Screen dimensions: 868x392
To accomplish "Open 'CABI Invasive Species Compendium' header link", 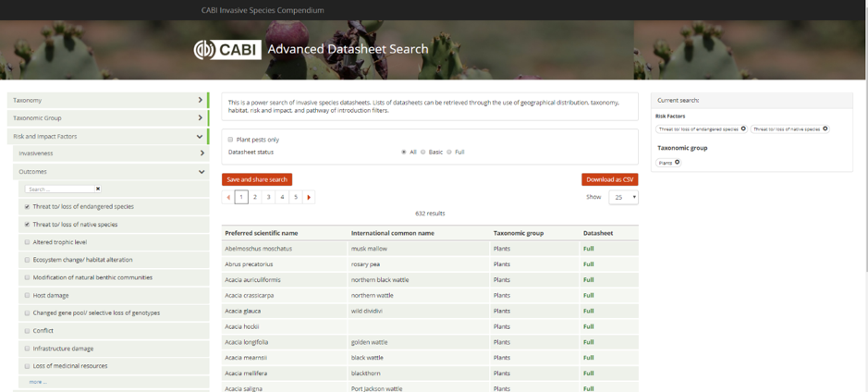I will [263, 10].
